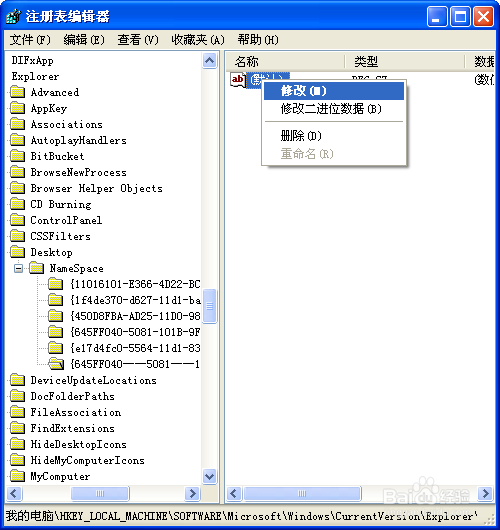This screenshot has height=530, width=500.
Task: Minimize the Registry Editor window
Action: (437, 16)
